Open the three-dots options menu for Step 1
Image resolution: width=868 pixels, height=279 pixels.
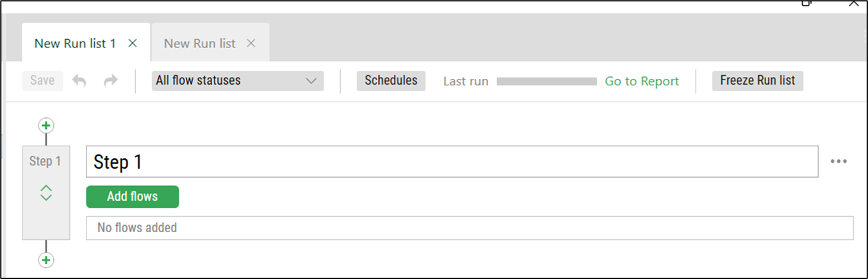point(839,162)
